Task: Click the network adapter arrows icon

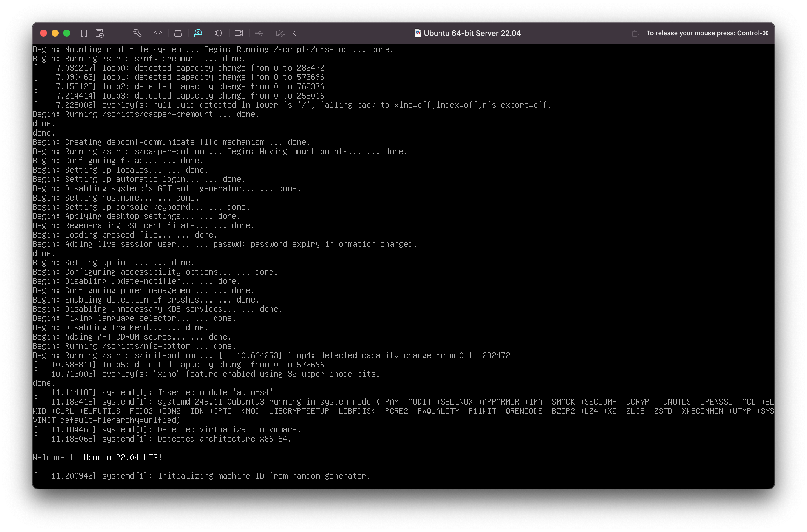Action: pyautogui.click(x=158, y=33)
